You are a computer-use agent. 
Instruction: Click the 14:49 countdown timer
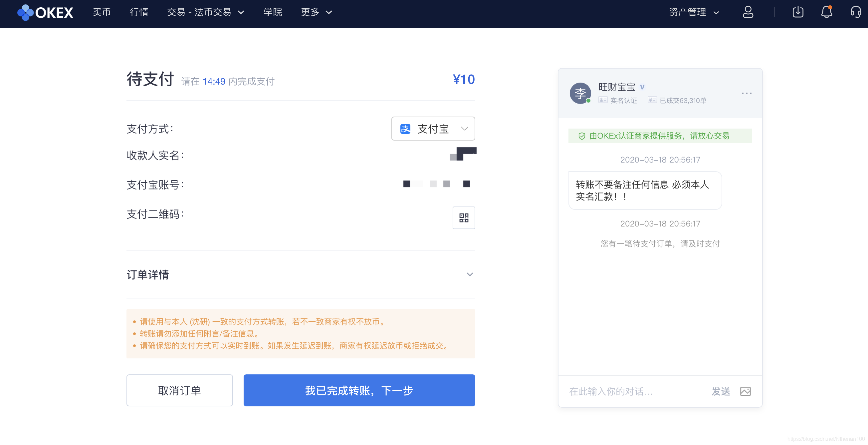(214, 81)
